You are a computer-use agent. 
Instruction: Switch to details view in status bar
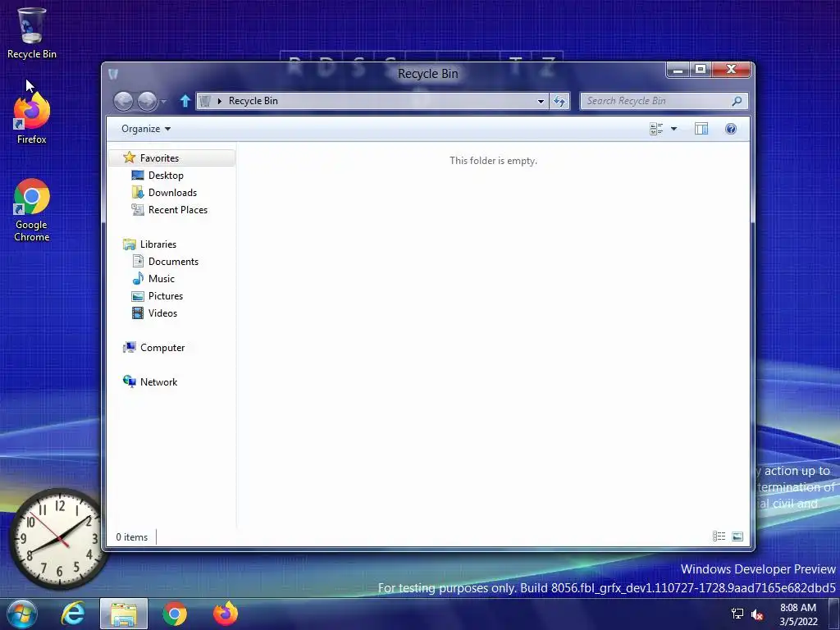pos(719,536)
